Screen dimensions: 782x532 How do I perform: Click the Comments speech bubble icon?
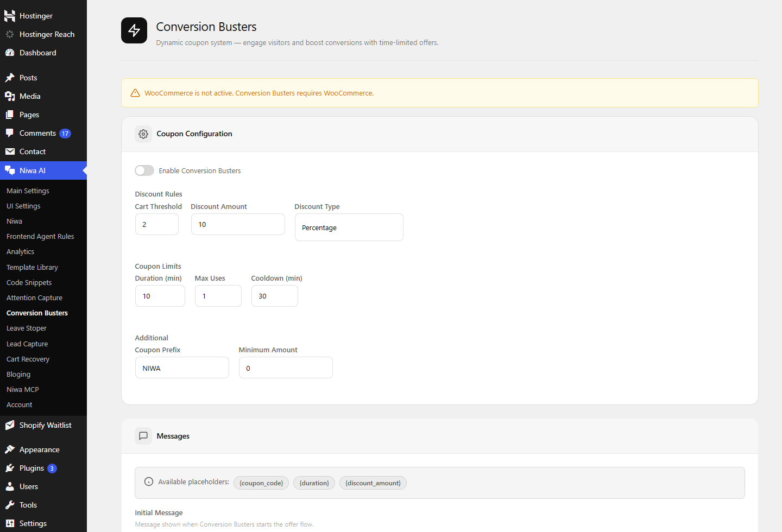point(10,133)
